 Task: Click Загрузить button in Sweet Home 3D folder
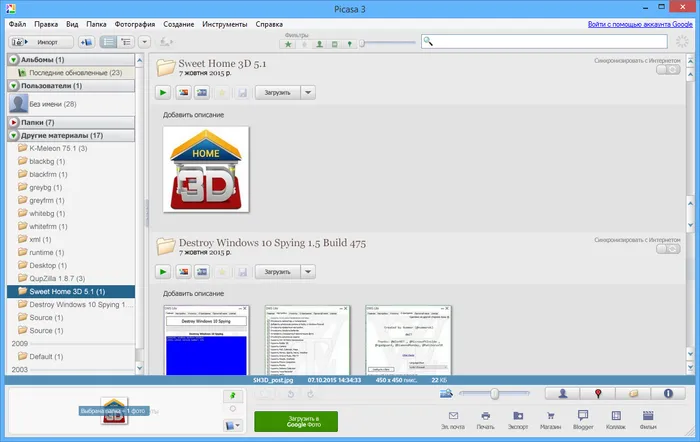[277, 92]
